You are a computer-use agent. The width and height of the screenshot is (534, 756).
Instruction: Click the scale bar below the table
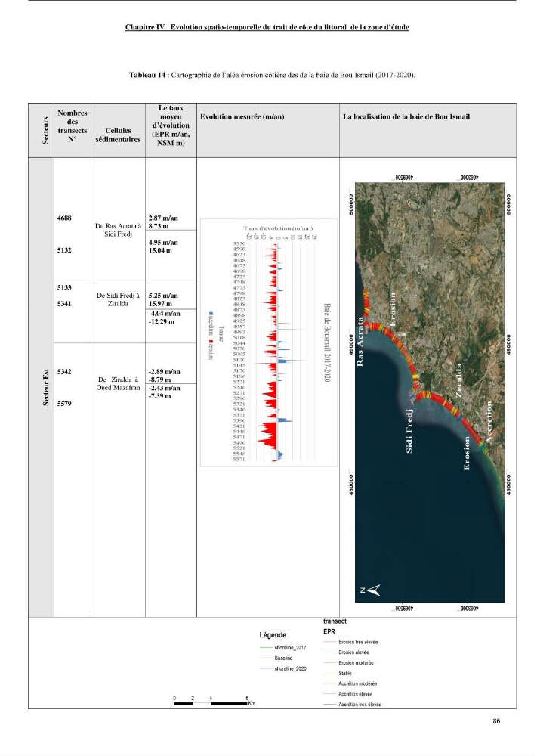211,703
